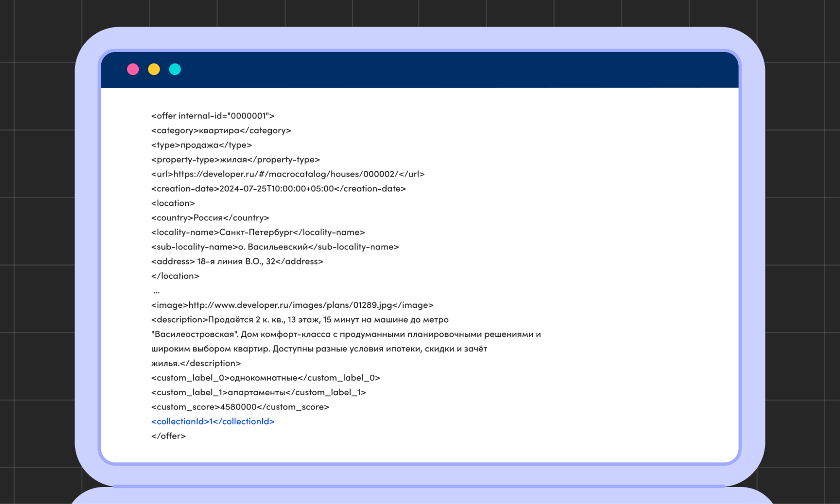Click the blue collectionId line

coord(213,421)
